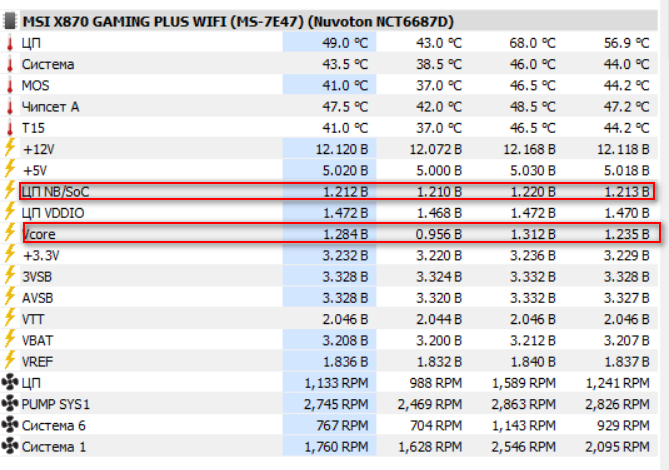This screenshot has height=470, width=669.
Task: Click thermometer icon beside MOS row
Action: point(10,86)
